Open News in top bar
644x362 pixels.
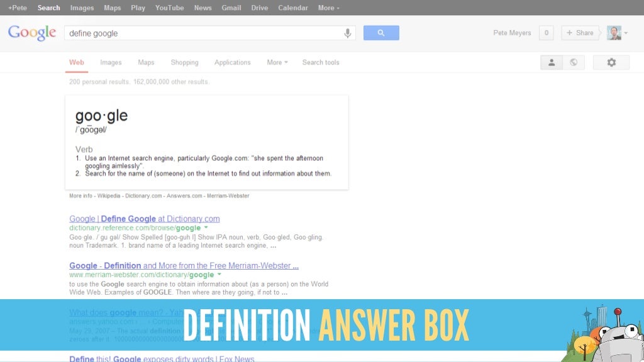203,8
